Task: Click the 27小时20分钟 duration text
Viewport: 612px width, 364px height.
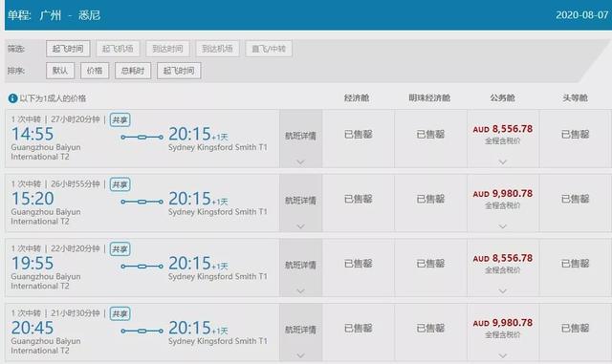Action: [x=76, y=119]
